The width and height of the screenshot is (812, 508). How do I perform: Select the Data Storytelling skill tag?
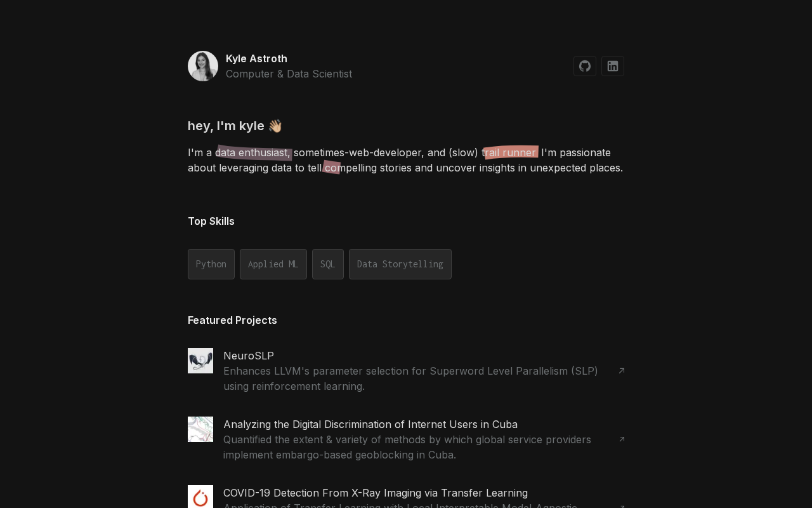tap(400, 264)
